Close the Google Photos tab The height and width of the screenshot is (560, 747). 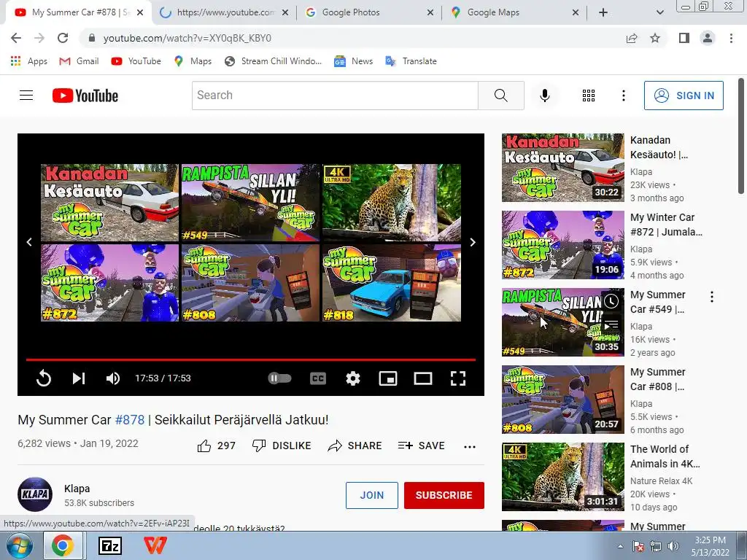pos(430,13)
